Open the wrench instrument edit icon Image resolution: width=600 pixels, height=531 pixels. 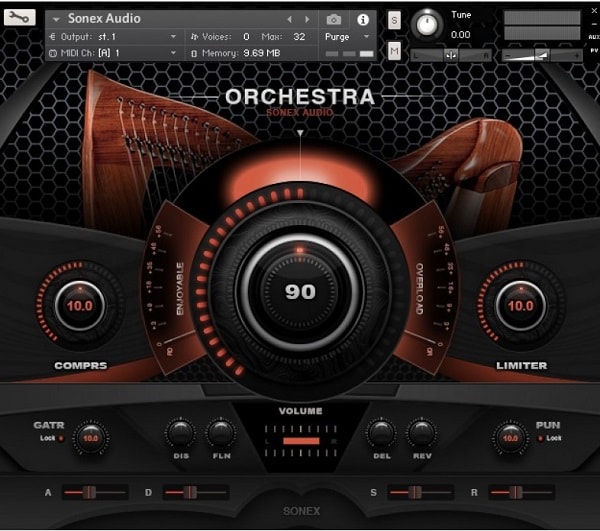click(20, 18)
